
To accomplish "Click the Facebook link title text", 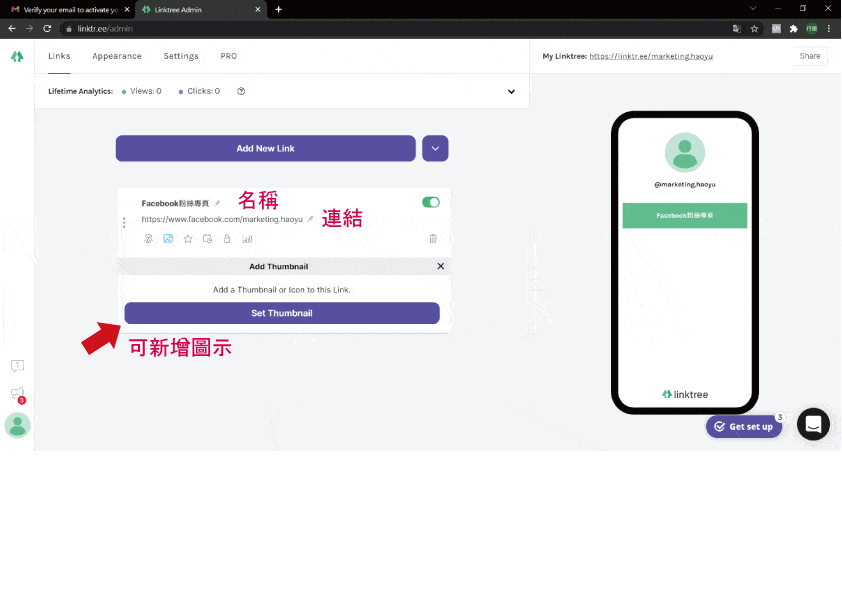I will click(x=175, y=204).
